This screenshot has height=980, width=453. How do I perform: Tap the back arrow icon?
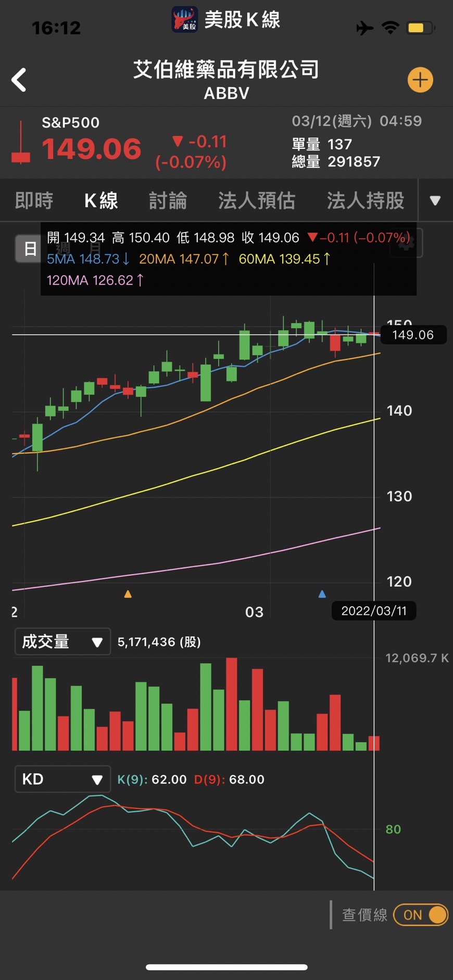pyautogui.click(x=19, y=80)
